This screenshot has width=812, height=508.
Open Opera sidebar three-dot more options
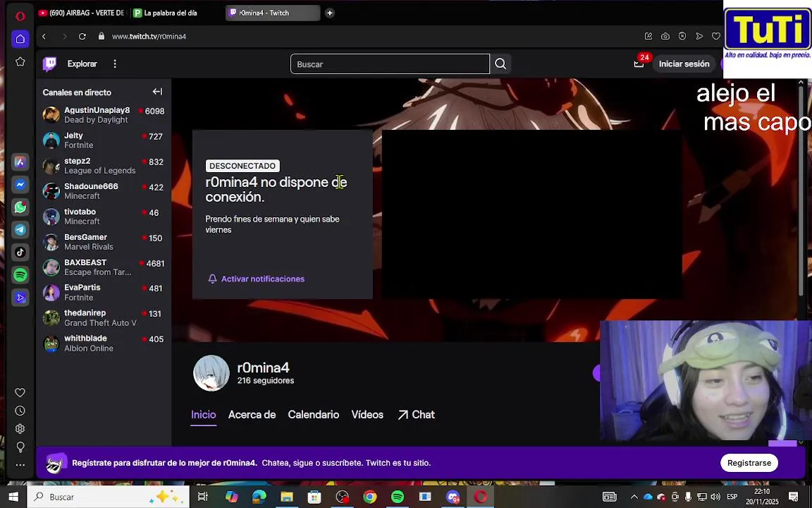click(20, 465)
